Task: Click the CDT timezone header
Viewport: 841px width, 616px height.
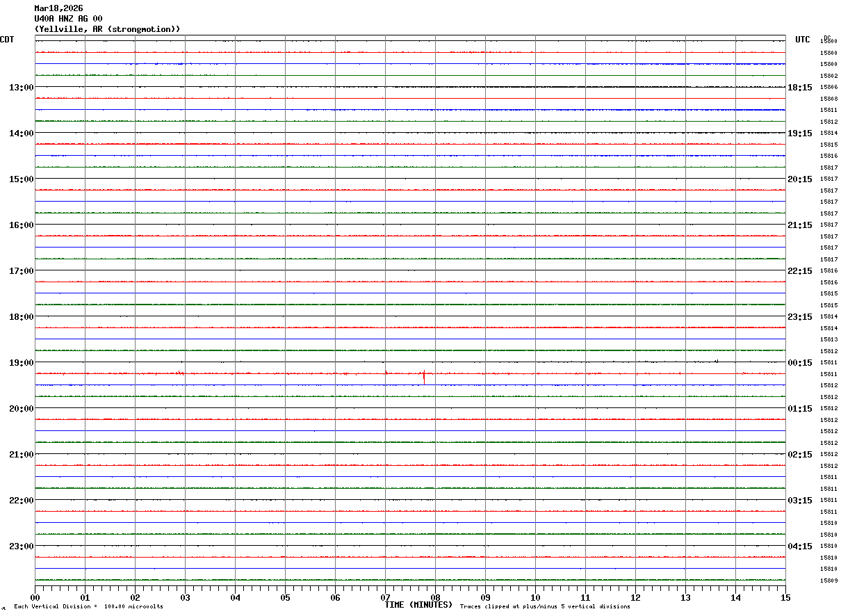Action: (7, 40)
